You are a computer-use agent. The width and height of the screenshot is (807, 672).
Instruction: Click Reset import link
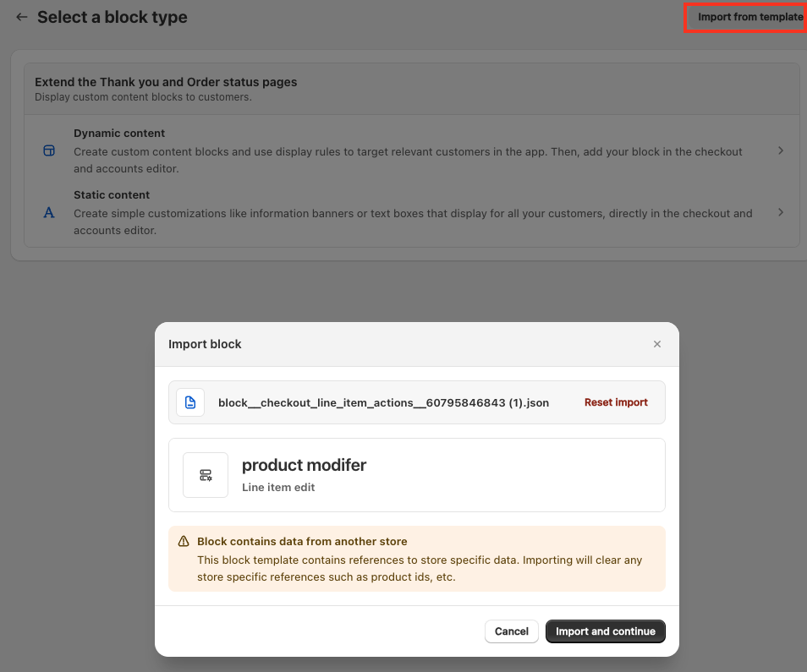point(616,402)
